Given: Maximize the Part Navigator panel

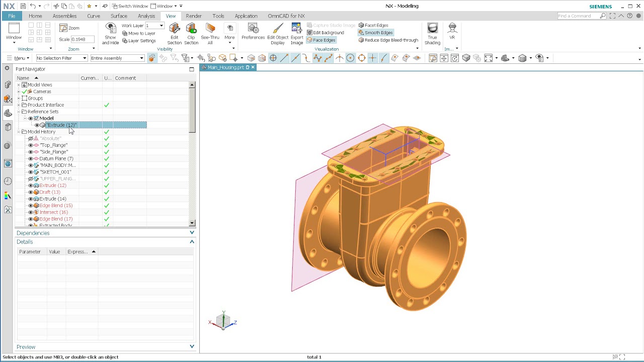Looking at the screenshot, I should point(192,69).
